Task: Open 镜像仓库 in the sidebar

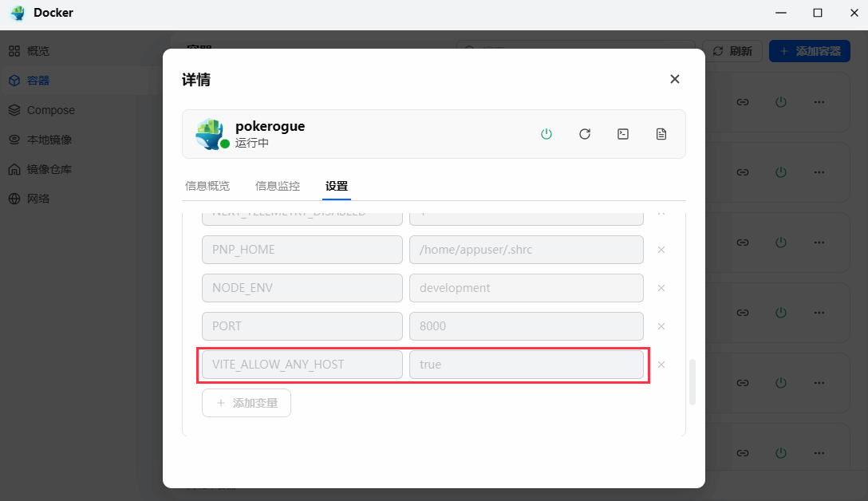Action: pyautogui.click(x=41, y=169)
